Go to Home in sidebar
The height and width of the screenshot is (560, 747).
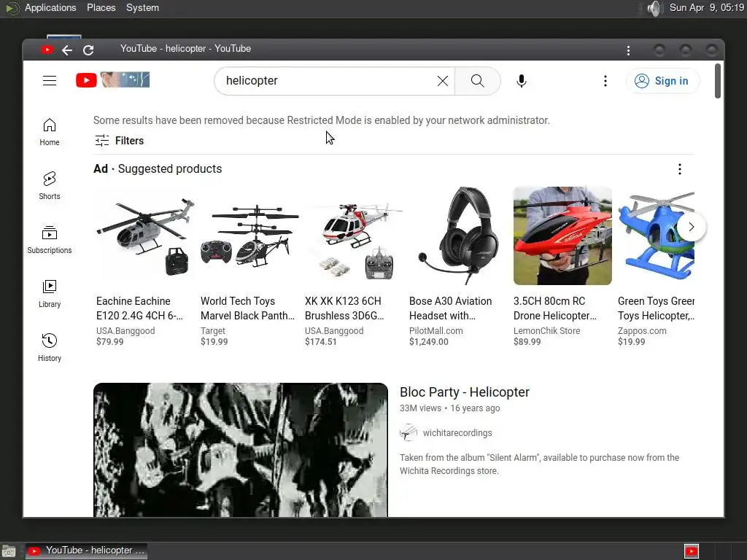coord(50,132)
